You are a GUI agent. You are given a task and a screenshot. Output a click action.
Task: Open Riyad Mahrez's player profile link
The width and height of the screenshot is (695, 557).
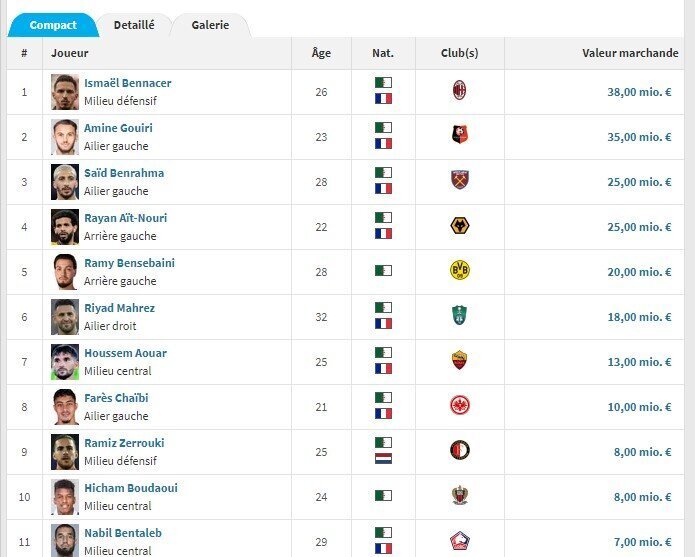coord(119,308)
